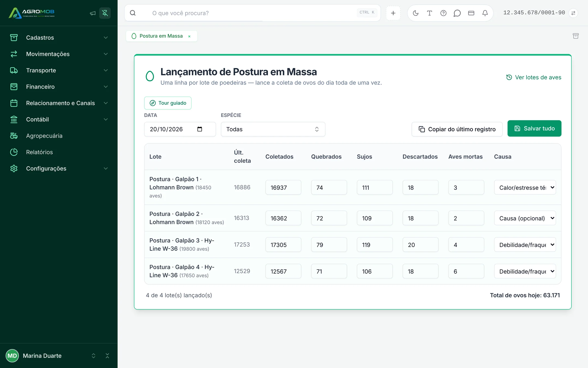Expand Relacionamento e Canais chevron
Screen dimensions: 588x368
click(x=106, y=103)
